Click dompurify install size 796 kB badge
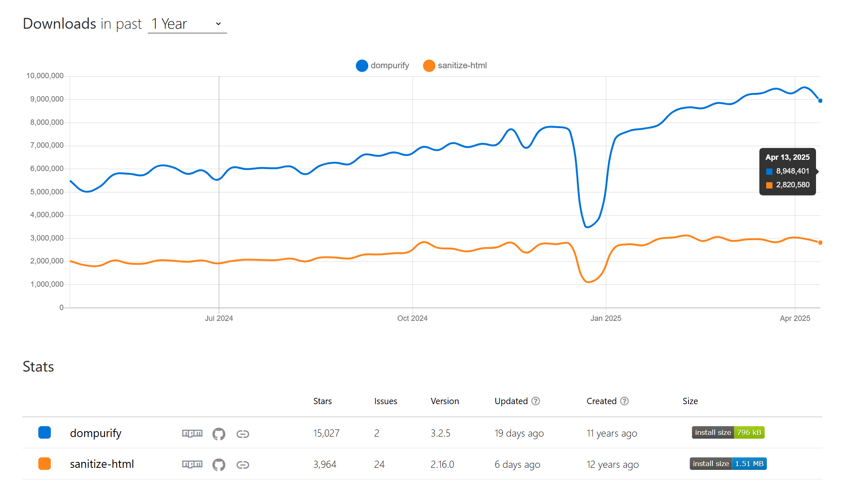The width and height of the screenshot is (851, 504). (x=728, y=432)
